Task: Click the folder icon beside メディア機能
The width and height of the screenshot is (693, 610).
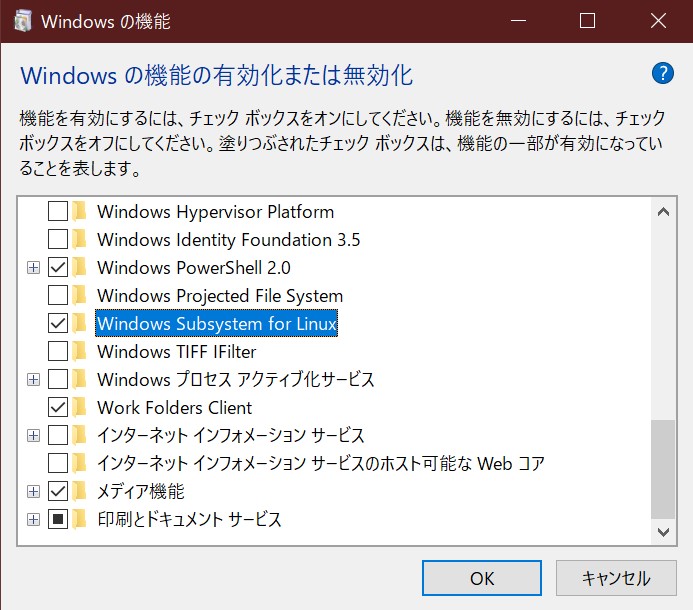Action: tap(80, 492)
